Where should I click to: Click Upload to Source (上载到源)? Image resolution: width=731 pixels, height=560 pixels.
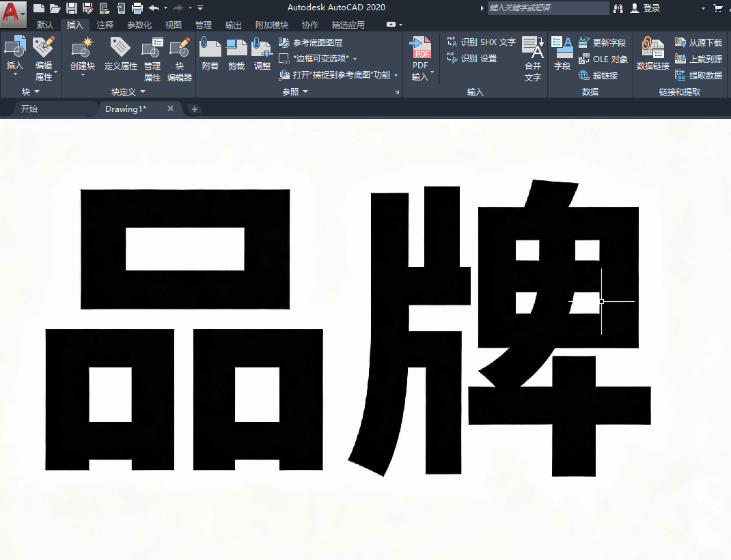pyautogui.click(x=699, y=59)
